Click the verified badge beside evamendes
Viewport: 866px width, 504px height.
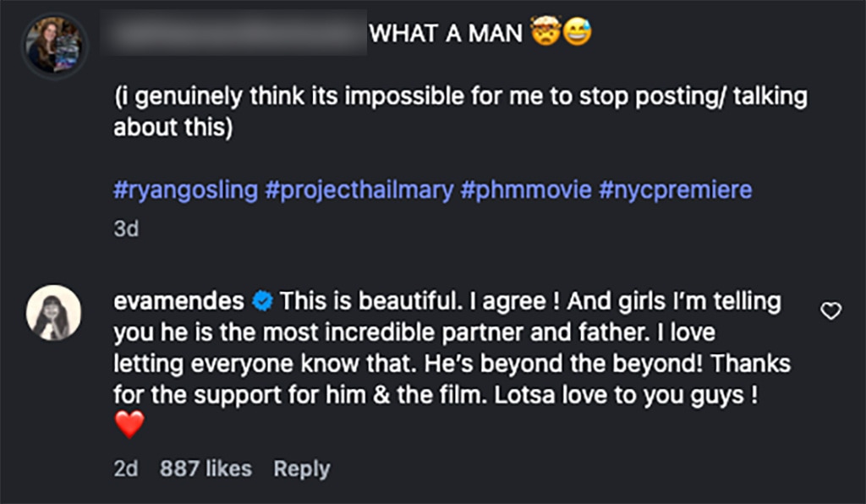(x=263, y=300)
